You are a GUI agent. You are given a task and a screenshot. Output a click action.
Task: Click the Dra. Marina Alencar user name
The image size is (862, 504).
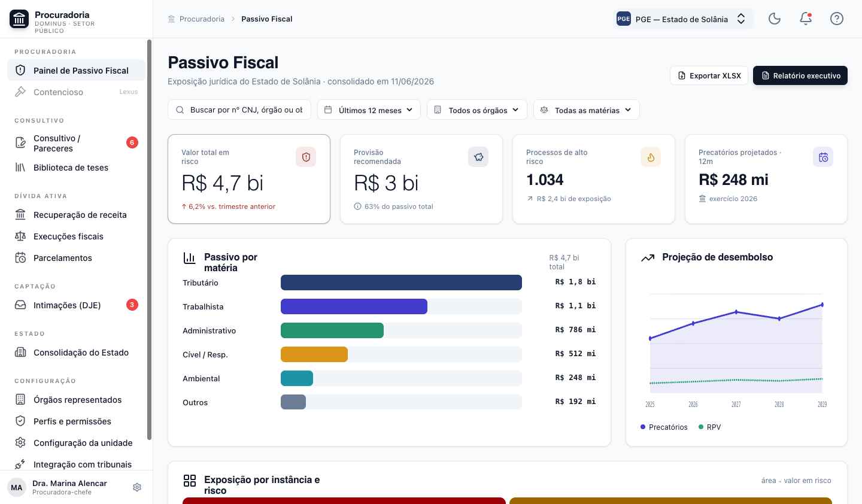coord(69,483)
